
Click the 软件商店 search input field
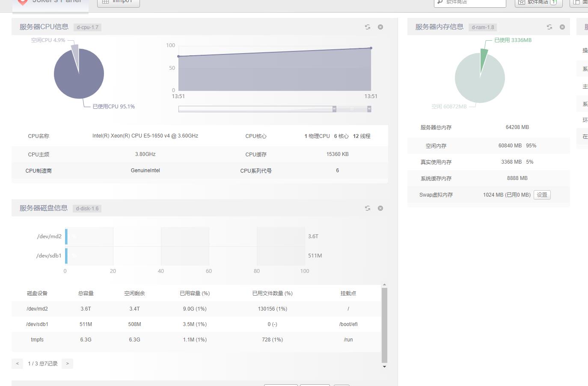click(470, 2)
